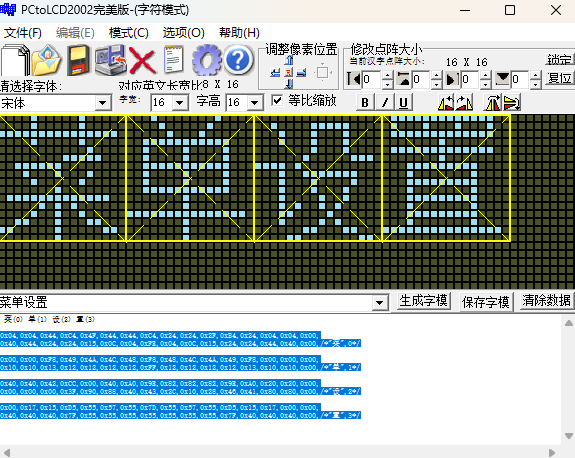The image size is (575, 458).
Task: Click the 锁定 button
Action: [559, 59]
